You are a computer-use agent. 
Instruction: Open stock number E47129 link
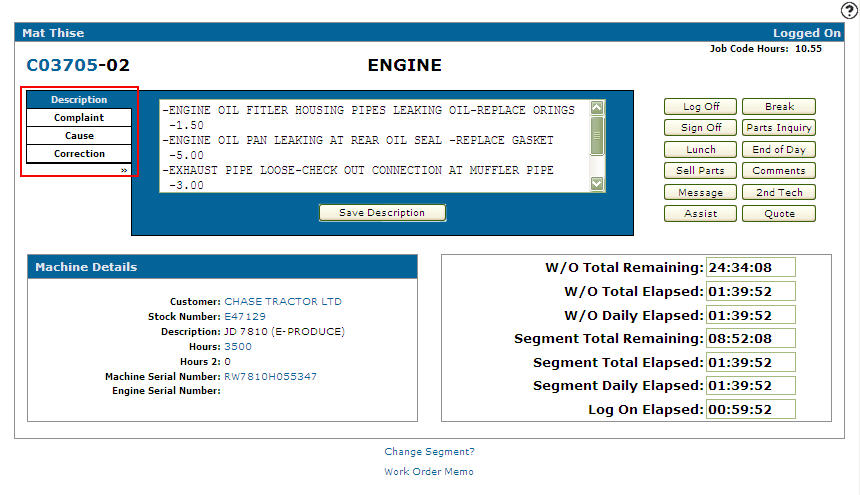245,316
